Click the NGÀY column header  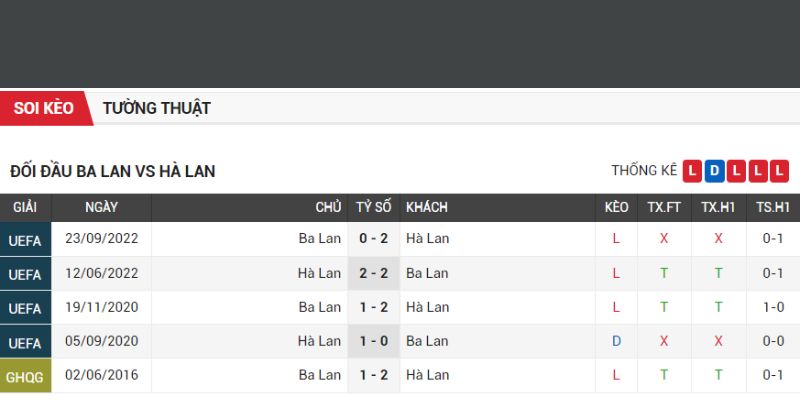tap(102, 207)
